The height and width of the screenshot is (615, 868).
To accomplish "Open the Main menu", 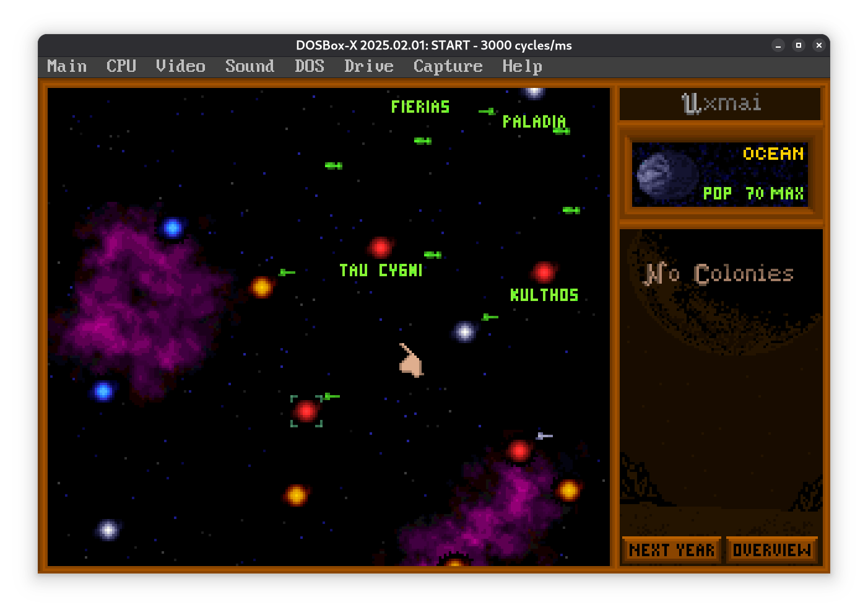I will [x=67, y=66].
